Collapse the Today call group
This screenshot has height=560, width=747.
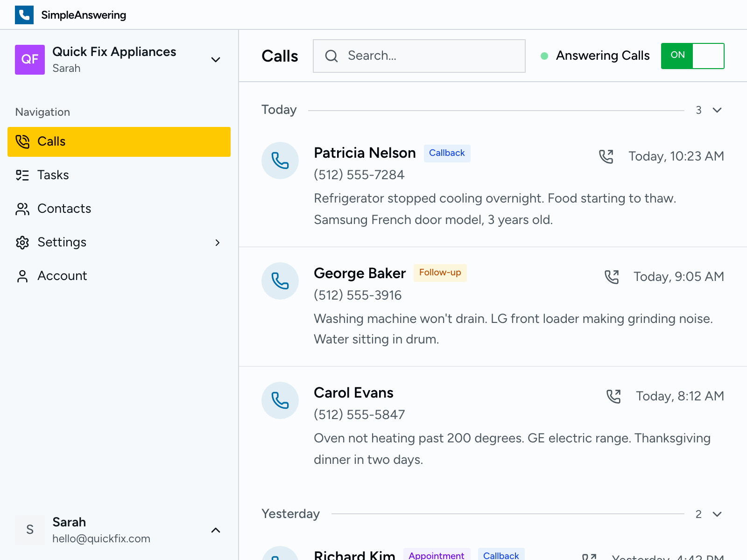click(x=716, y=110)
